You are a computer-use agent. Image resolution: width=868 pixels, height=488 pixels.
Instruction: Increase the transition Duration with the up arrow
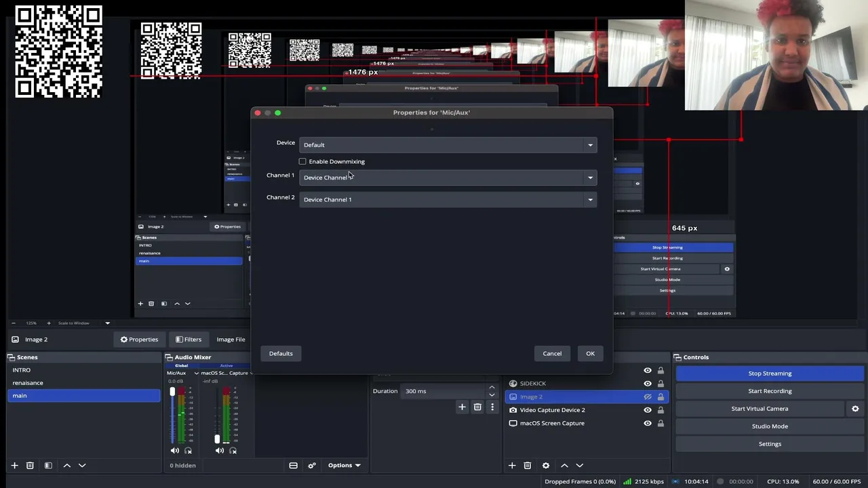[x=492, y=388]
